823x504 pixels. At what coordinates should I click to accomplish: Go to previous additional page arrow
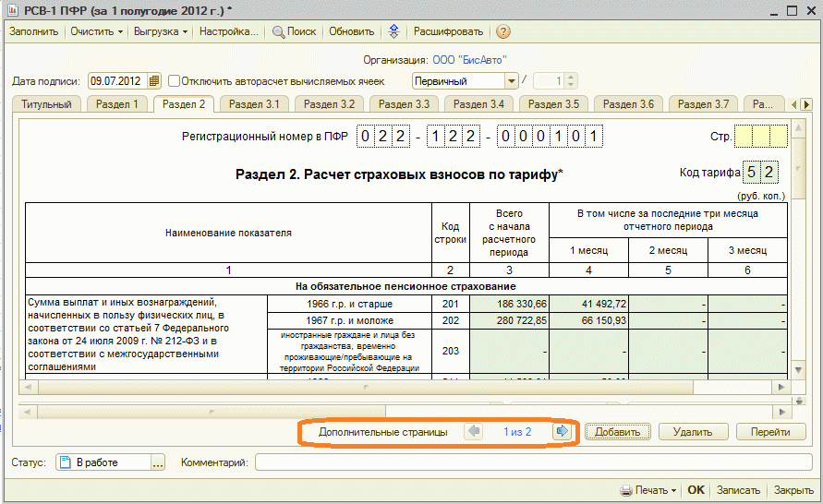pos(473,431)
